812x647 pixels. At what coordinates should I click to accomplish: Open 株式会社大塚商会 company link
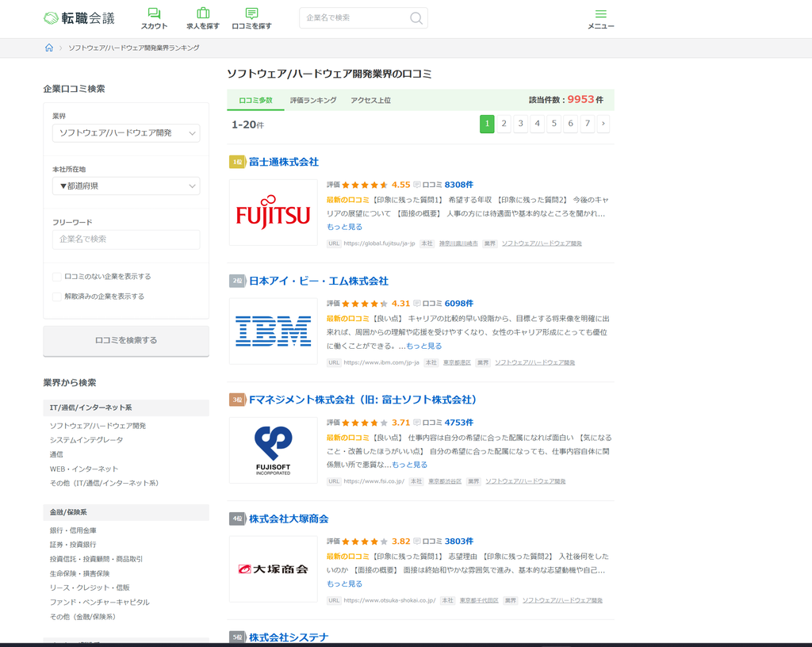tap(289, 519)
